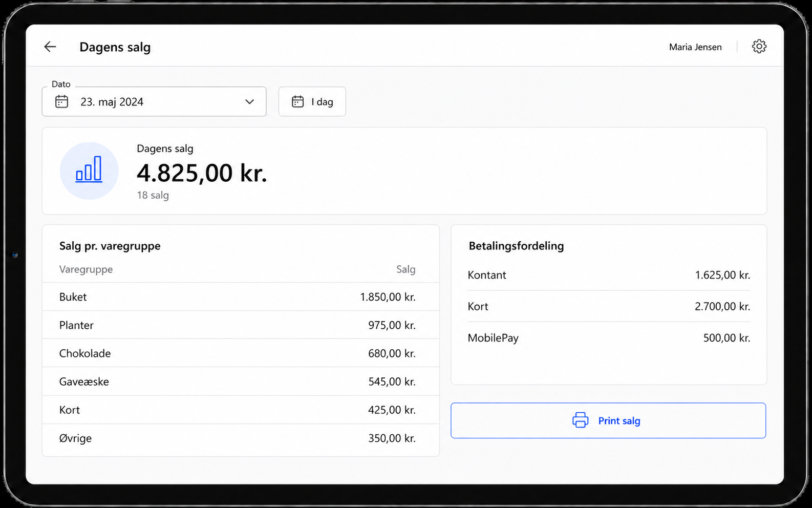Go back using the arrow icon

[x=50, y=47]
